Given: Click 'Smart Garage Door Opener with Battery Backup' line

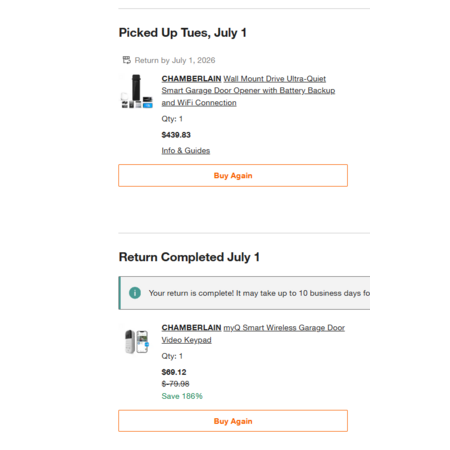Looking at the screenshot, I should pyautogui.click(x=248, y=91).
